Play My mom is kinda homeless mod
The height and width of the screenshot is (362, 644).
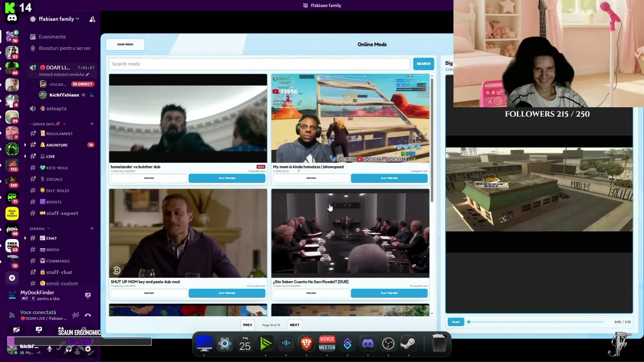pyautogui.click(x=389, y=178)
